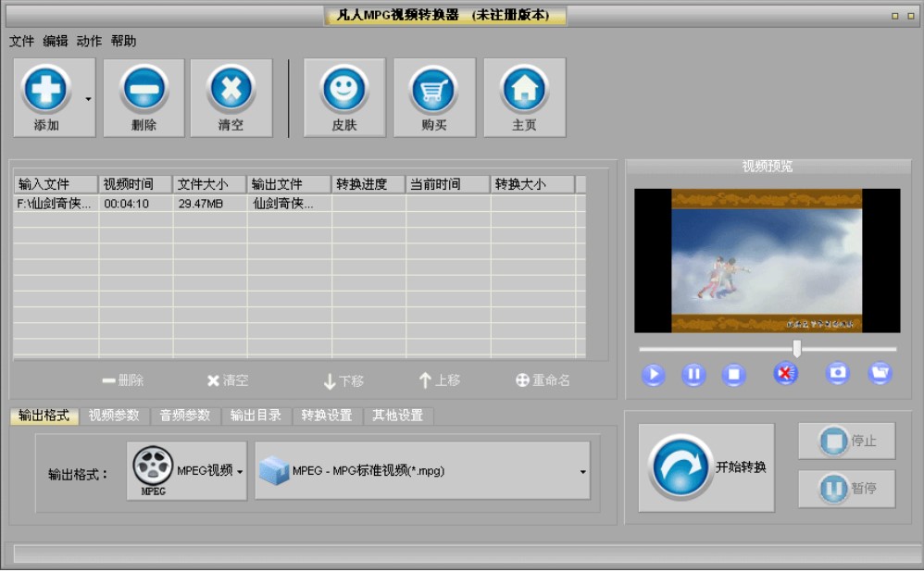Click the Purchase (购买) cart icon
The width and height of the screenshot is (924, 572).
click(x=434, y=91)
